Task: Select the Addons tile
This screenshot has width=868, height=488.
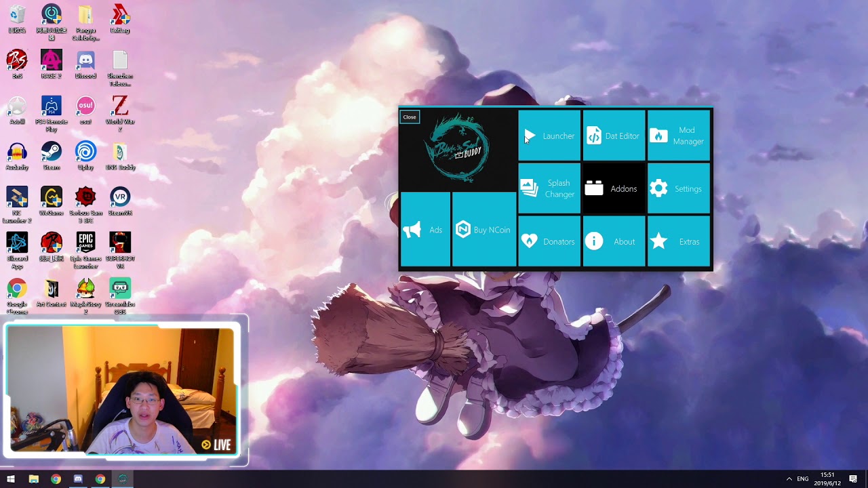Action: click(x=614, y=188)
